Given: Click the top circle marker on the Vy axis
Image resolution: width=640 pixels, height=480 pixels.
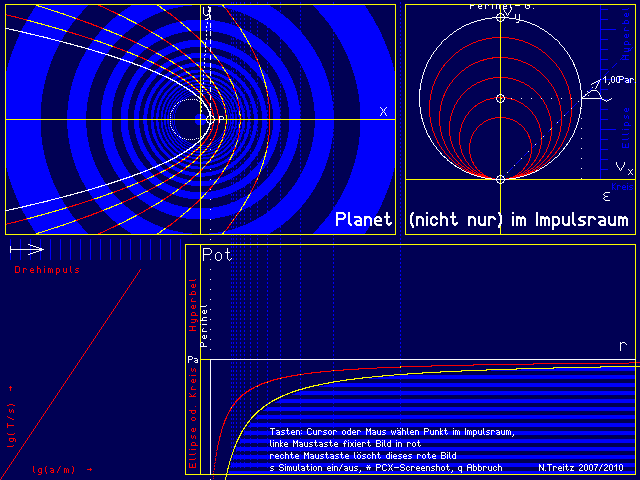Looking at the screenshot, I should tap(501, 18).
